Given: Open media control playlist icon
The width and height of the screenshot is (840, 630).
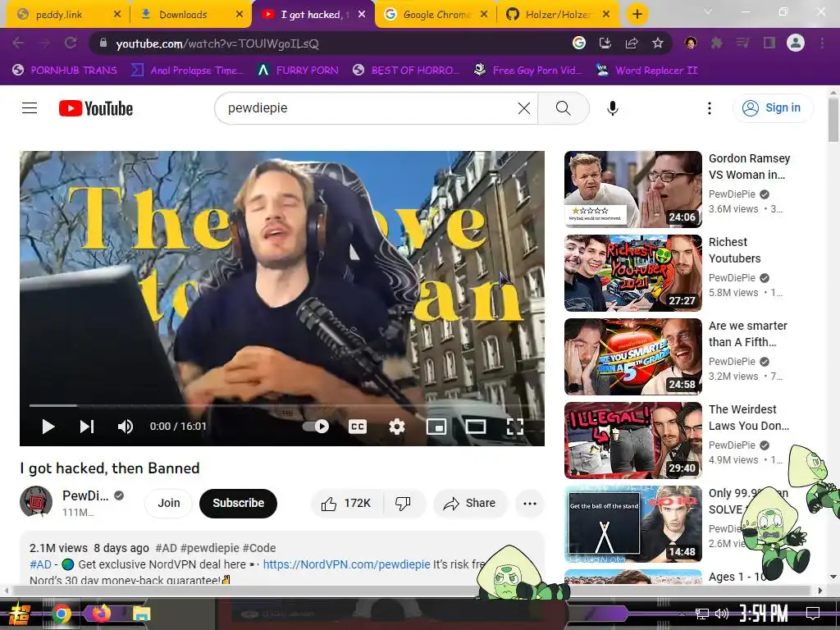Looking at the screenshot, I should click(x=742, y=43).
